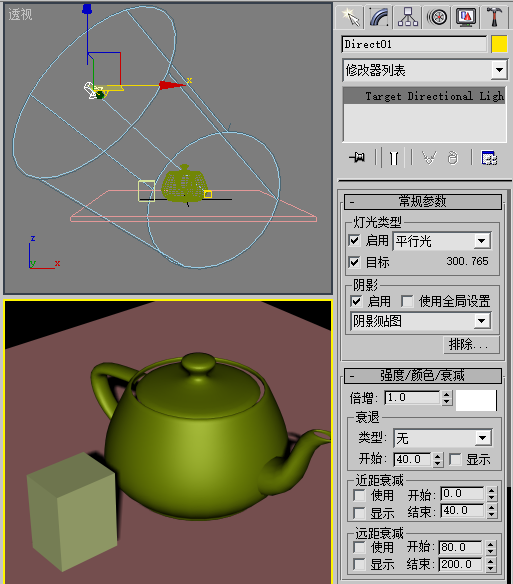Open the Create command panel tab
The image size is (513, 584).
point(349,17)
